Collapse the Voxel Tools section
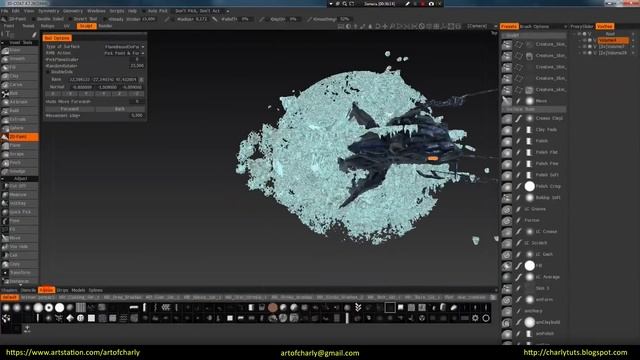This screenshot has height=360, width=640. point(3,42)
